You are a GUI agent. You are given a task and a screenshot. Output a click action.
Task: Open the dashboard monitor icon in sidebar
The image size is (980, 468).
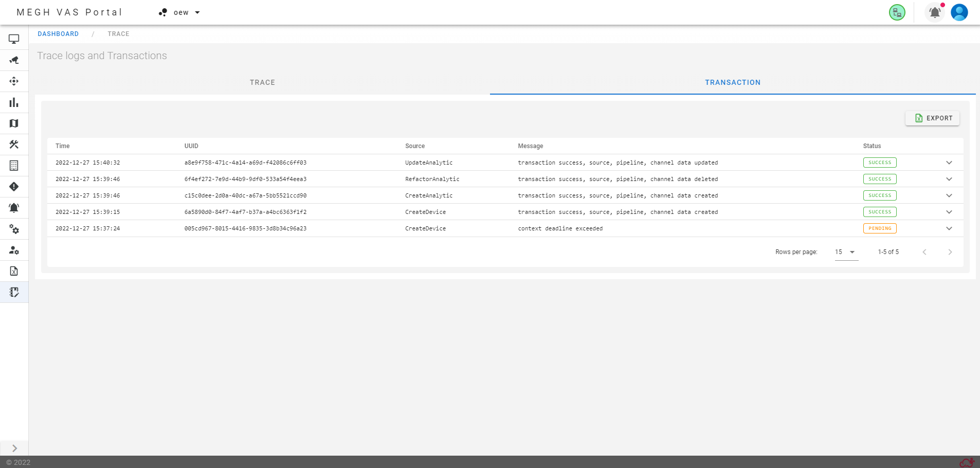[x=13, y=39]
